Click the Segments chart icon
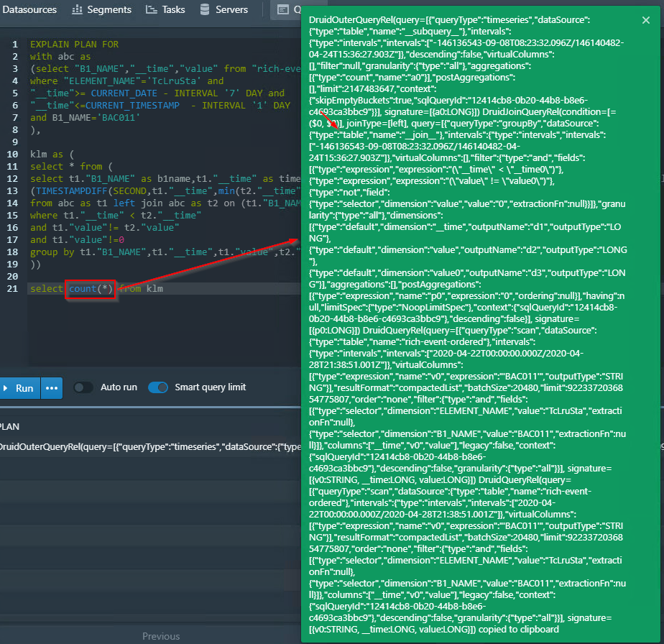 pyautogui.click(x=77, y=9)
